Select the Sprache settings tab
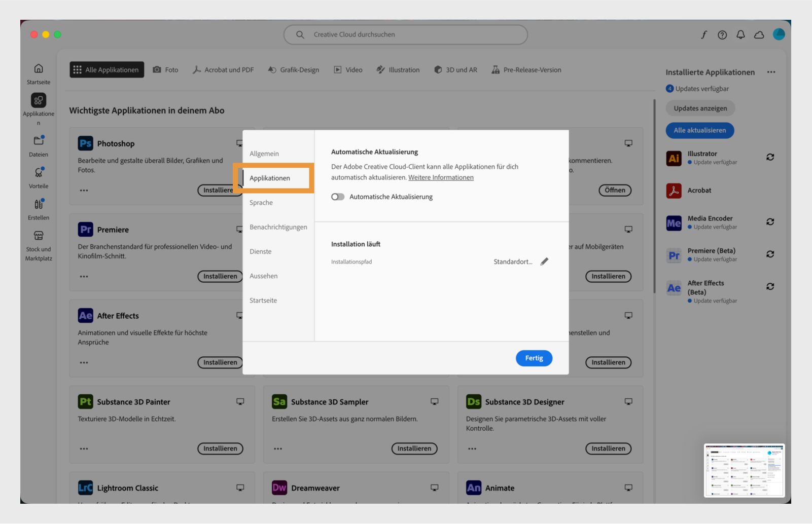812x524 pixels. (261, 203)
